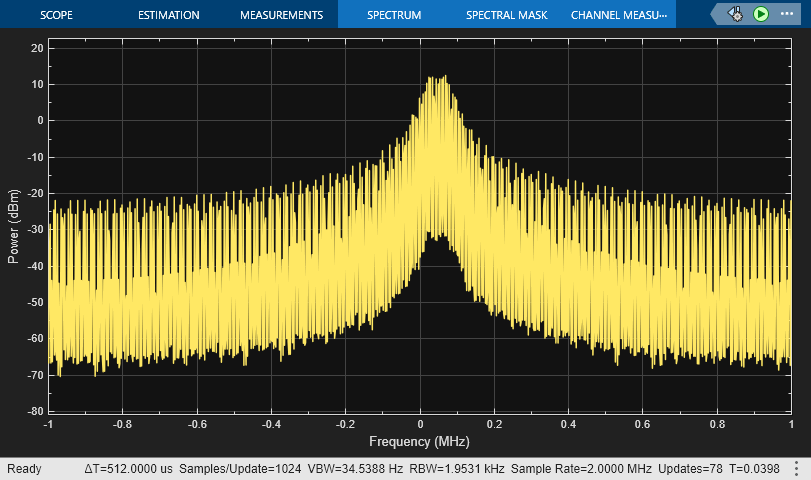Click the ΔT=512.0000 us status entry

point(128,469)
